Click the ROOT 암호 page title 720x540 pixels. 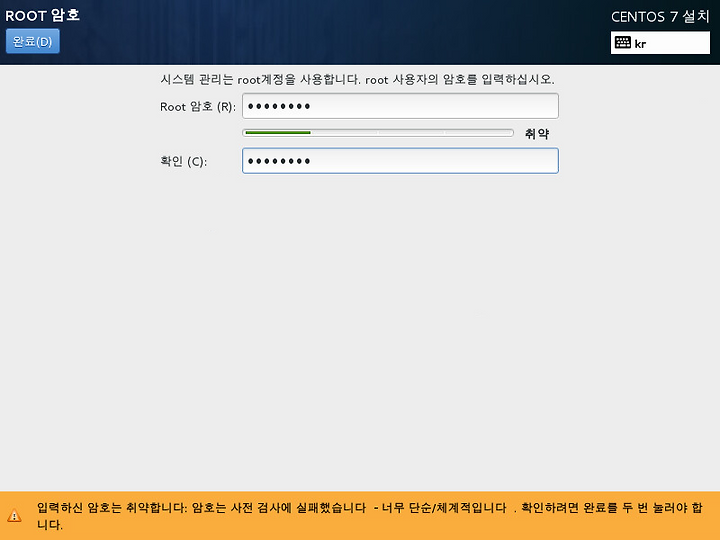click(x=42, y=15)
